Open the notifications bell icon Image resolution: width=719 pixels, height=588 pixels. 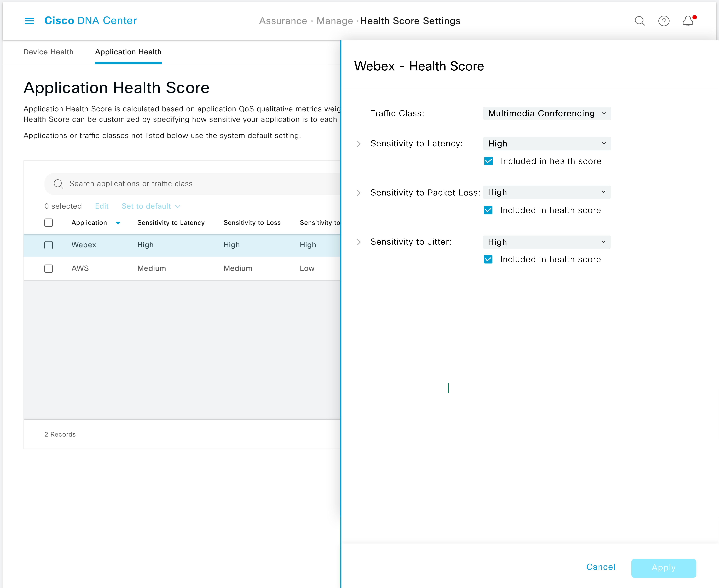[688, 21]
